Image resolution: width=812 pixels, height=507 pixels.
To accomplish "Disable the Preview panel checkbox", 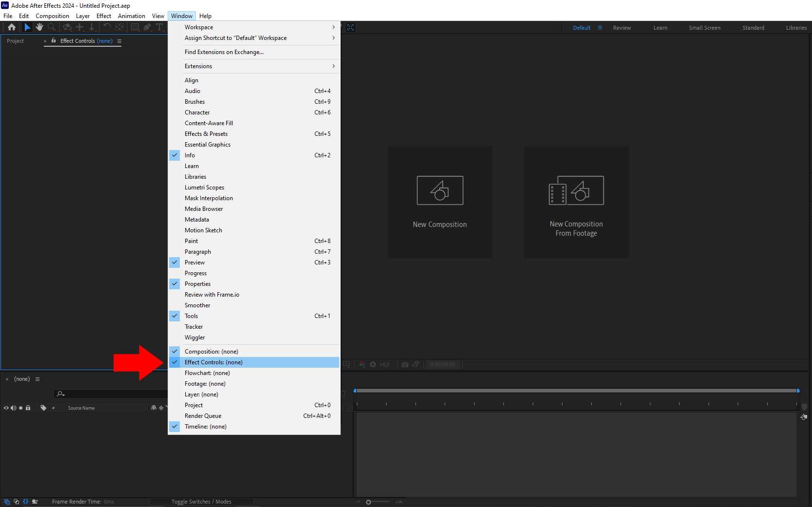I will pyautogui.click(x=174, y=262).
